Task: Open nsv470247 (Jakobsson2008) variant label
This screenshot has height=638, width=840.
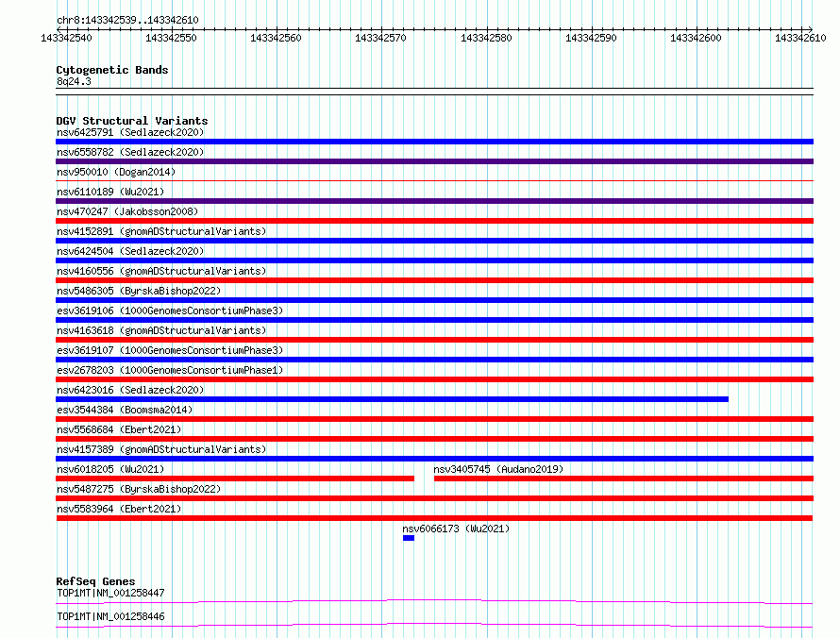Action: 127,211
